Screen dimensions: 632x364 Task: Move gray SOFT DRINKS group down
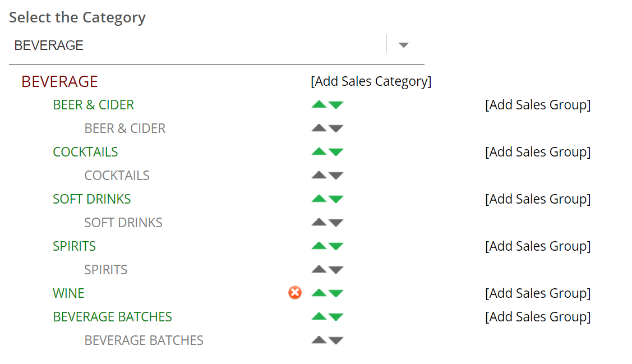click(336, 223)
